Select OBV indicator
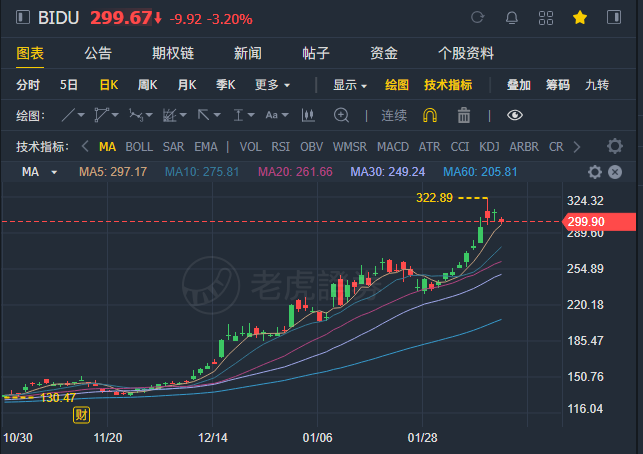 (x=311, y=146)
